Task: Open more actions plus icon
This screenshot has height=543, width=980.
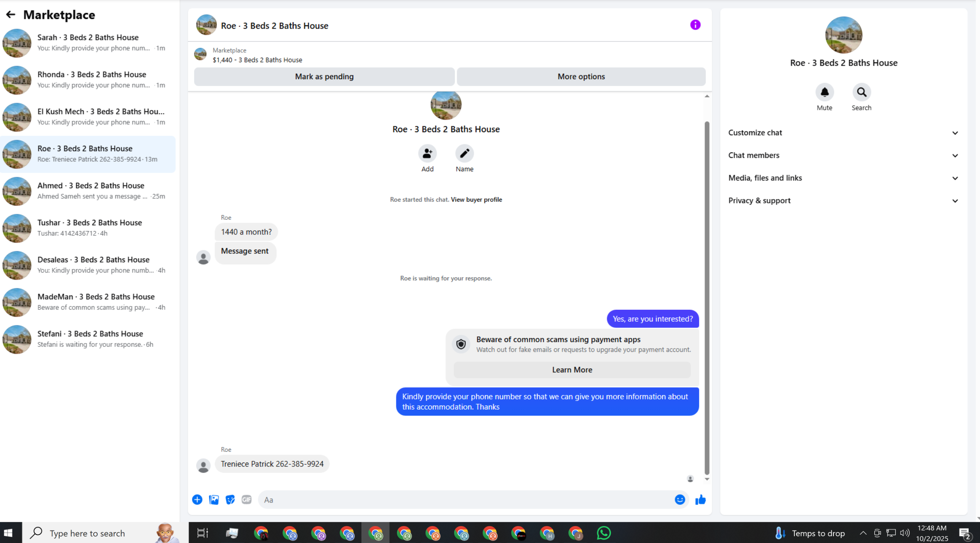Action: tap(197, 500)
